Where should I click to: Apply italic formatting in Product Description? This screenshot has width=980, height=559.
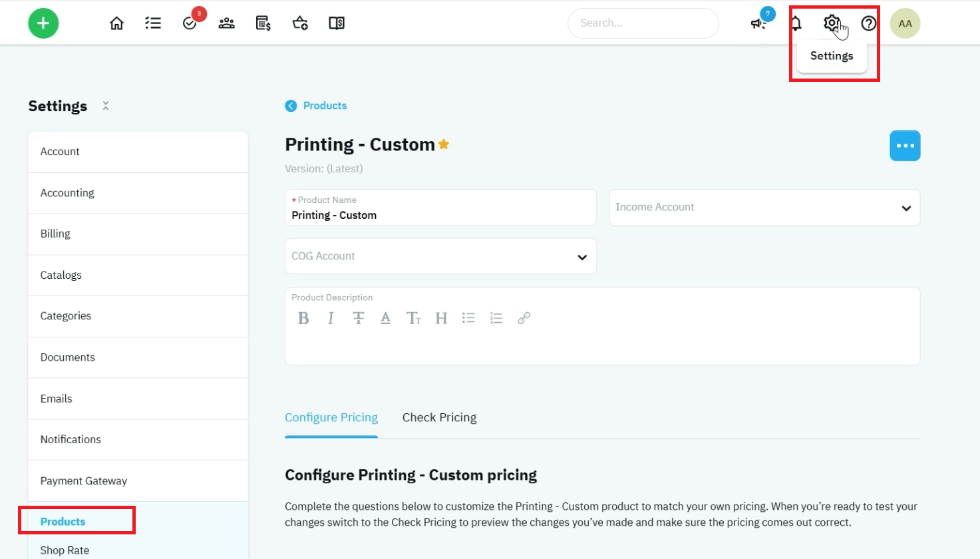(331, 318)
